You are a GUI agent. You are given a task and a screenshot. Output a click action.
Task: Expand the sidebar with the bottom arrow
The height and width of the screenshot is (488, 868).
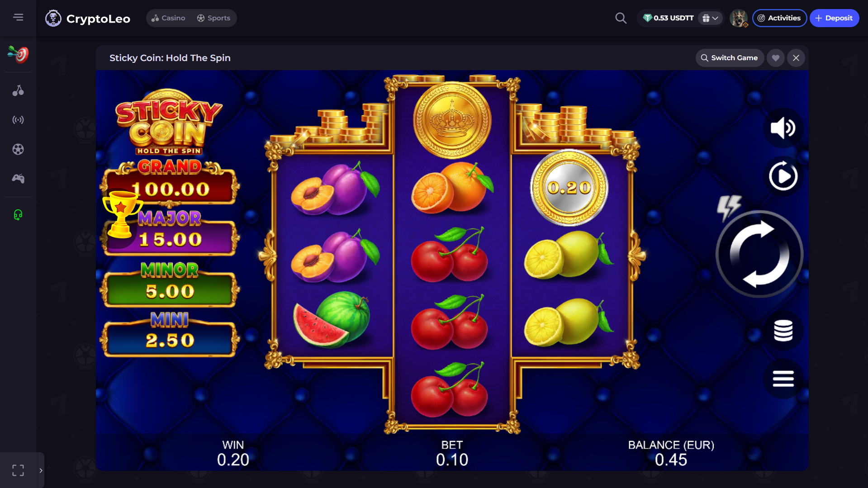pyautogui.click(x=41, y=470)
